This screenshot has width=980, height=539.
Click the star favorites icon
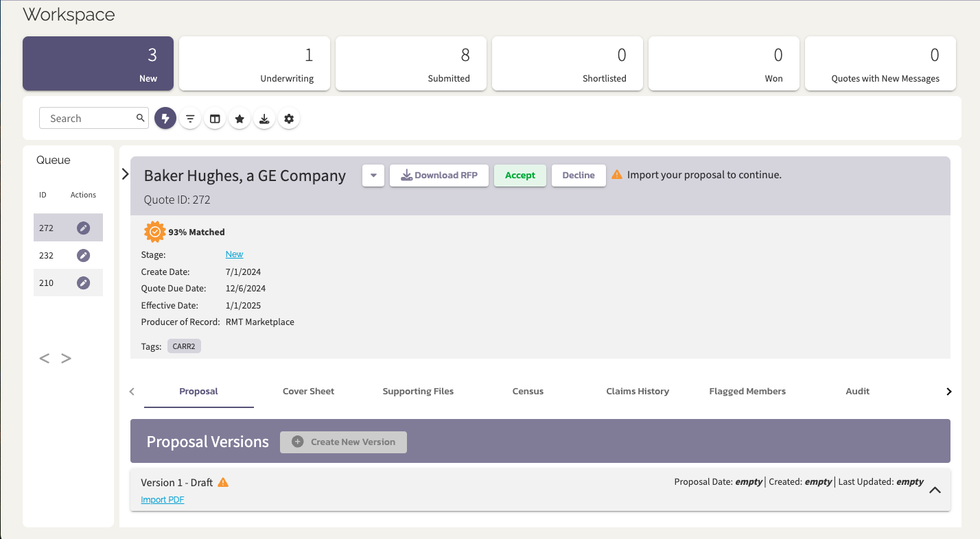click(x=240, y=119)
